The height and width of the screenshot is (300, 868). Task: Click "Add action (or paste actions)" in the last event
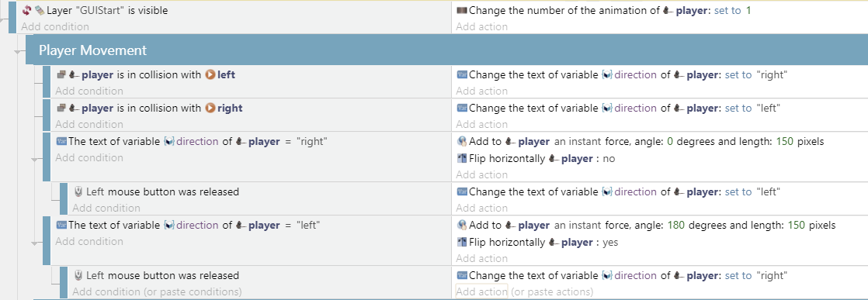pos(524,291)
